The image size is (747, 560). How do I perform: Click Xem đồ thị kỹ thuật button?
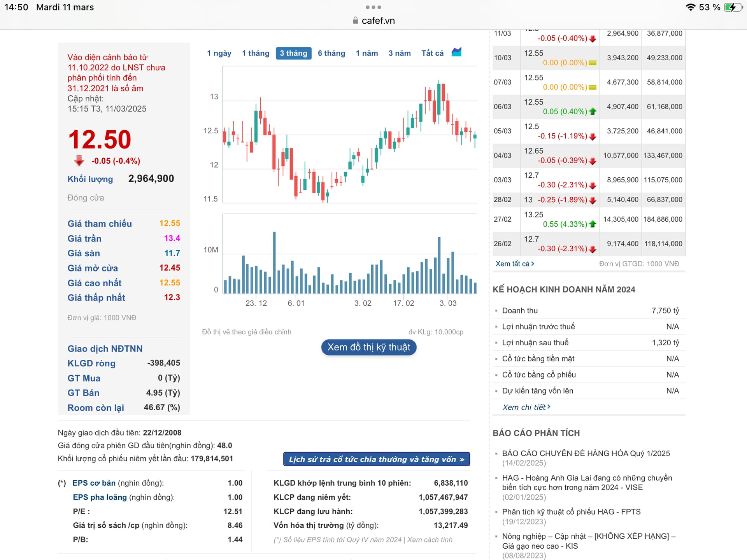[368, 347]
